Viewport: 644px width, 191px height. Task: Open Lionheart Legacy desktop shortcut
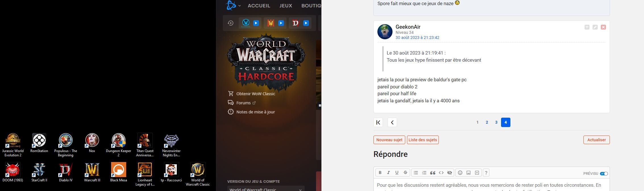click(x=145, y=174)
